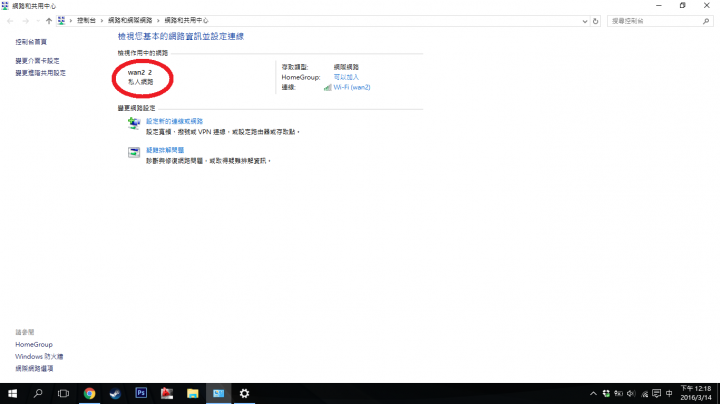The height and width of the screenshot is (404, 720).
Task: Show hidden system tray icons
Action: [593, 393]
